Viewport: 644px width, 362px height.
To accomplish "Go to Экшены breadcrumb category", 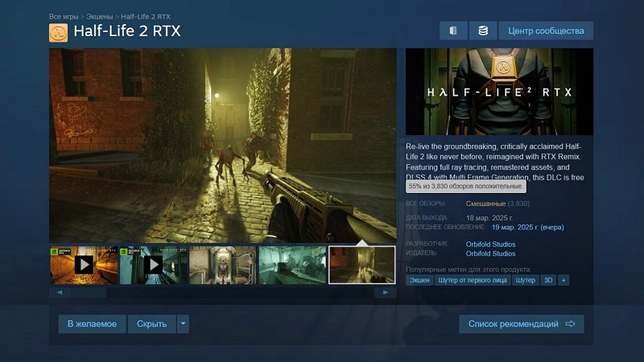I will tap(101, 16).
